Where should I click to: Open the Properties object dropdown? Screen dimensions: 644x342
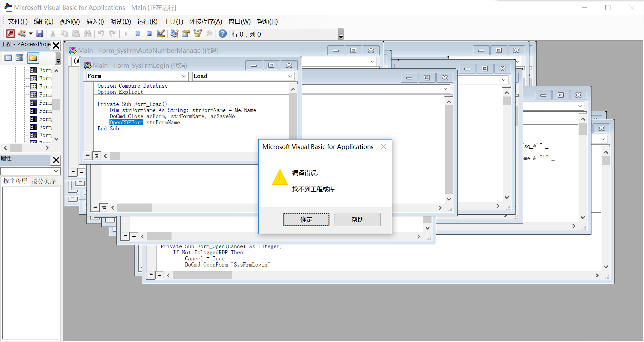pos(56,171)
